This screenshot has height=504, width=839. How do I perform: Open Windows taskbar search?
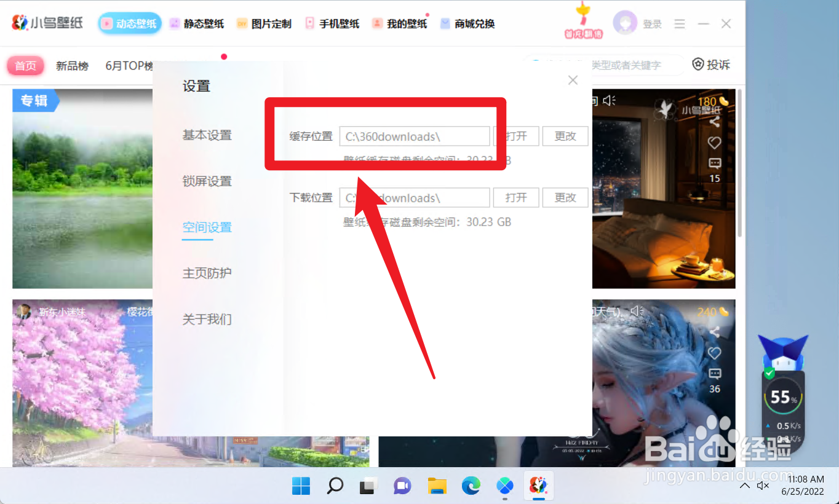[x=335, y=486]
